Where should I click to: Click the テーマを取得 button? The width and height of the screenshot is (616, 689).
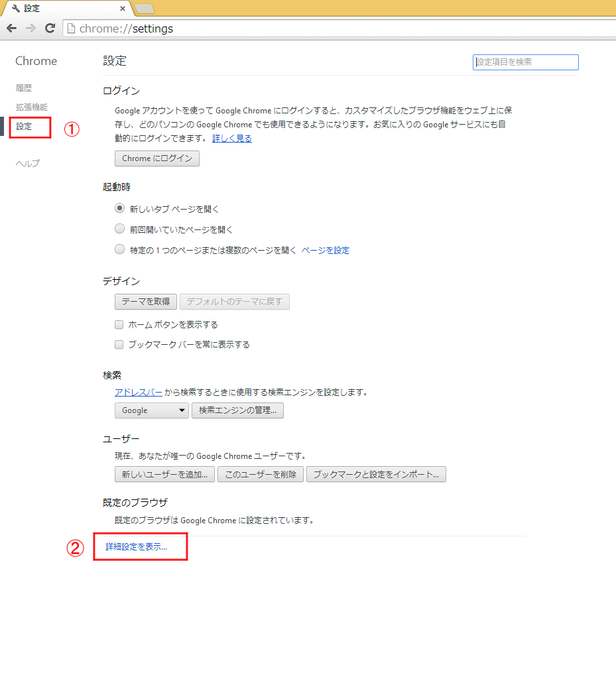click(146, 302)
